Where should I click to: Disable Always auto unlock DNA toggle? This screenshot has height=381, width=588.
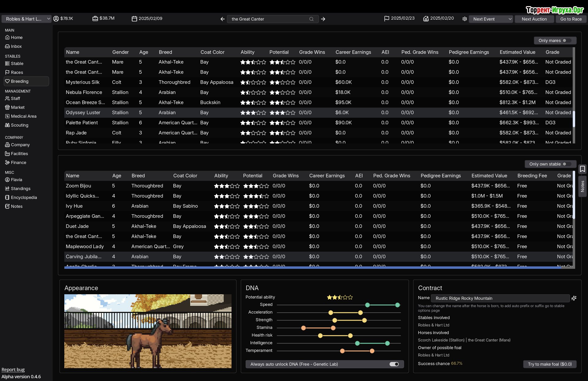click(x=394, y=364)
